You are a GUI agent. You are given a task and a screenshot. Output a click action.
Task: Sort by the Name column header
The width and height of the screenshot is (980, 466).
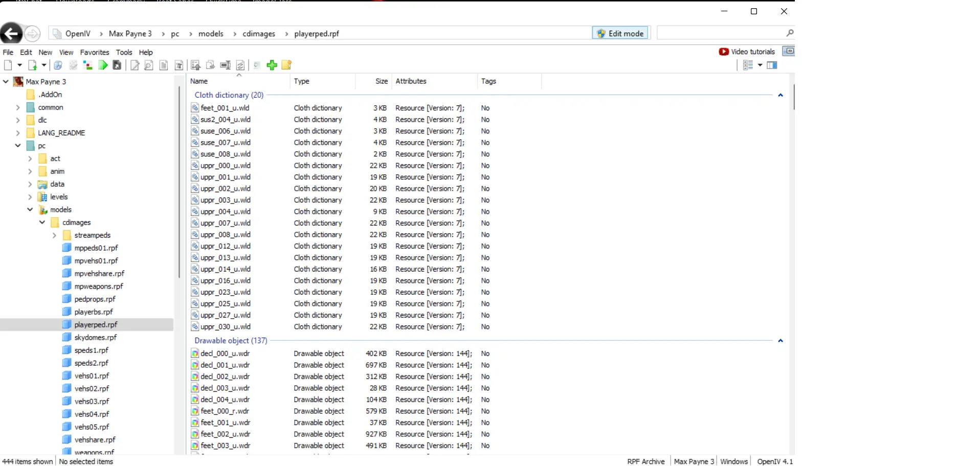pos(238,81)
